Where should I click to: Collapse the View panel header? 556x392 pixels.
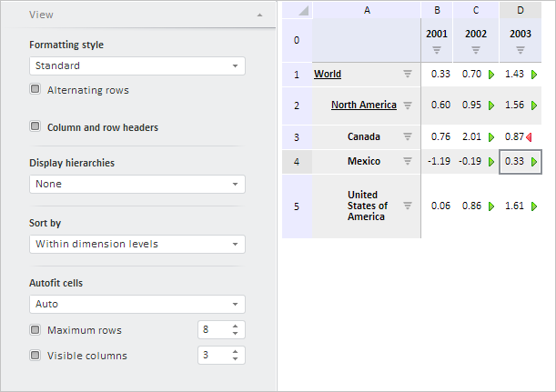259,15
